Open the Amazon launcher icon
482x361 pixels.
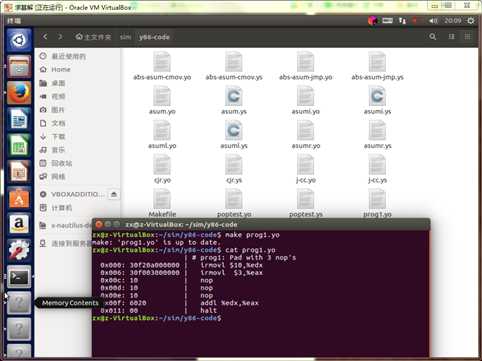click(19, 224)
